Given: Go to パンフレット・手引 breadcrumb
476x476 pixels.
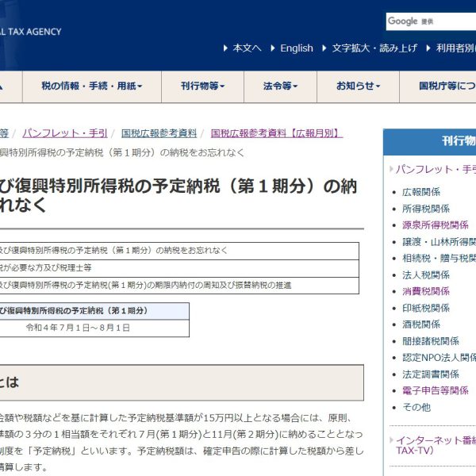Looking at the screenshot, I should [x=65, y=133].
